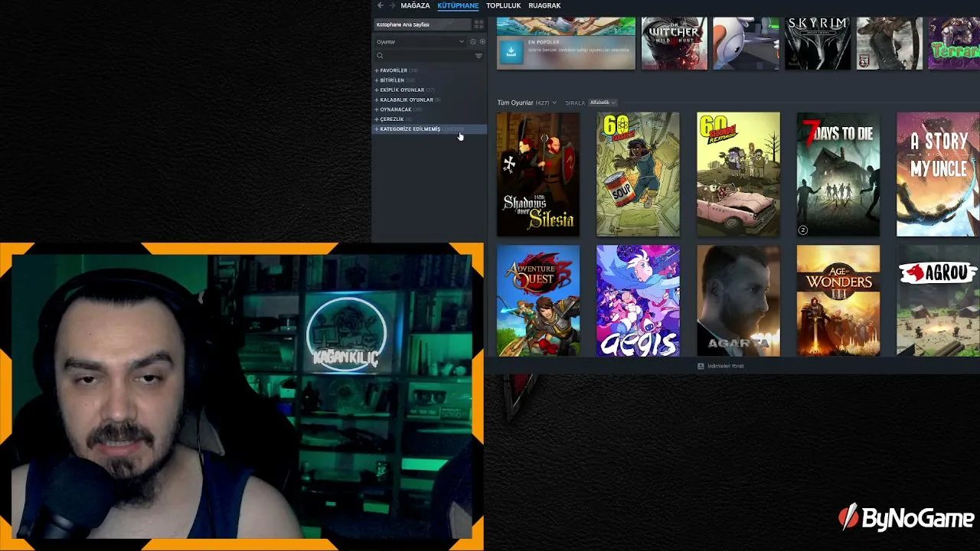The height and width of the screenshot is (551, 980).
Task: Click the recent activity clock filter icon
Action: [x=473, y=42]
